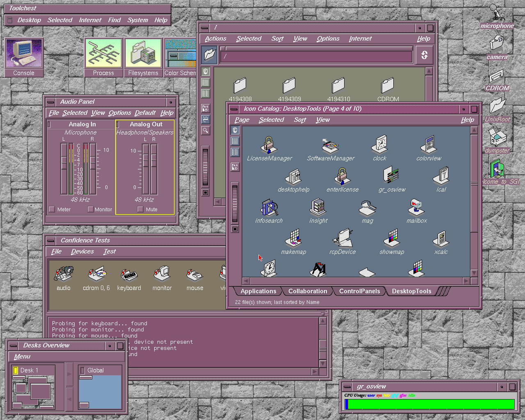Open the LicenseManager icon
Screen dimensions: 525x420
tap(269, 146)
